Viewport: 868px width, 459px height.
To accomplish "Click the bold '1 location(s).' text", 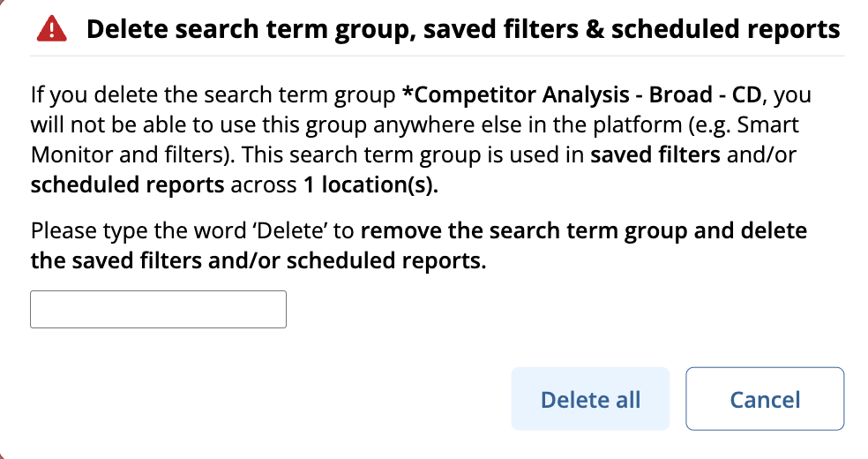I will click(x=370, y=185).
